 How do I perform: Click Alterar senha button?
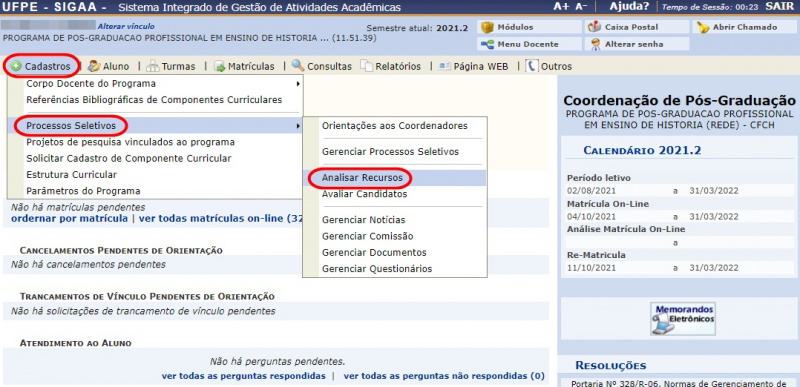point(638,44)
